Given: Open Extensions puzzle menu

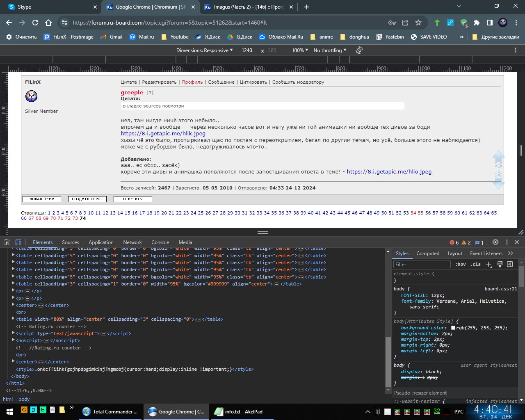Looking at the screenshot, I should pyautogui.click(x=477, y=23).
